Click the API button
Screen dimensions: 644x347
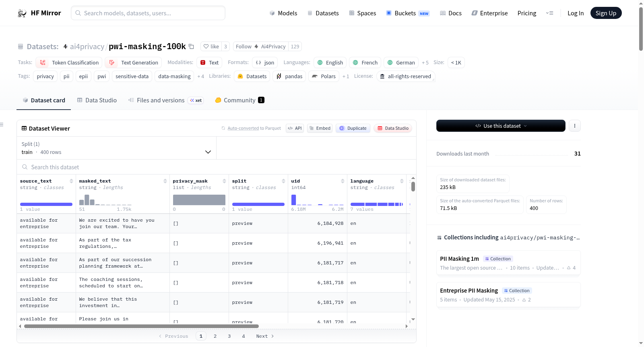coord(295,129)
